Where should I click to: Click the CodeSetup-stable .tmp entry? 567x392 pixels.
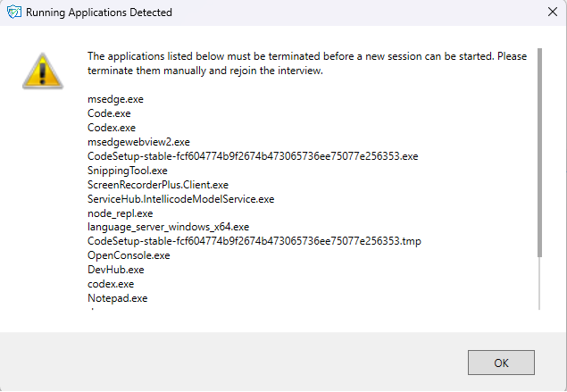(254, 241)
